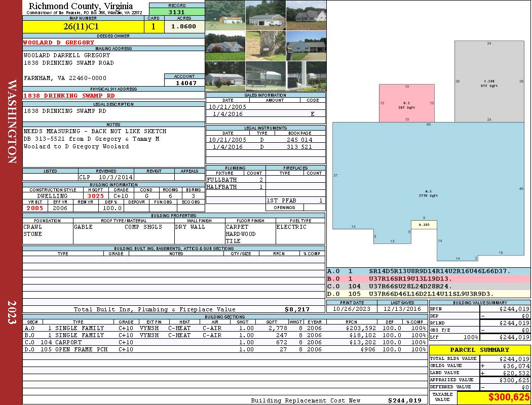Image resolution: width=532 pixels, height=405 pixels.
Task: Click effective year value 2006 under EFF YR
Action: (x=60, y=208)
